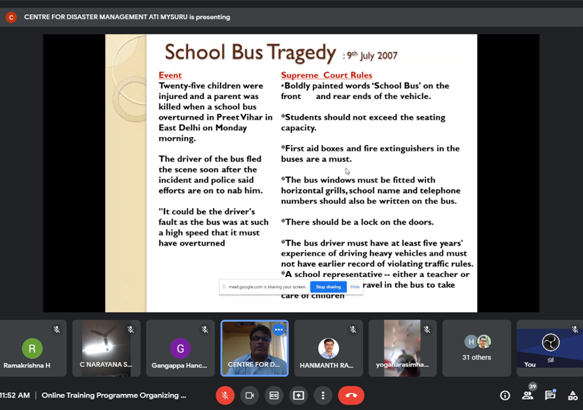Turn on closed captions

tap(274, 395)
